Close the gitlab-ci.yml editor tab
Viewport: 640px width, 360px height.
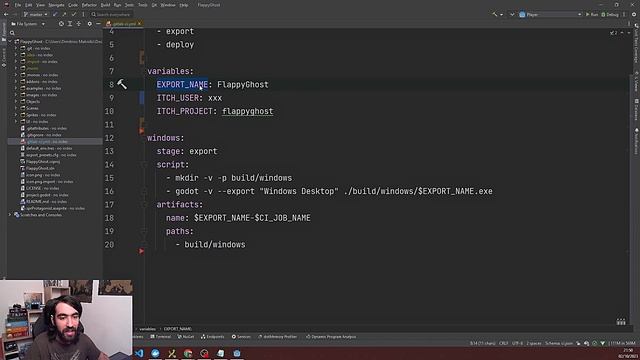139,24
